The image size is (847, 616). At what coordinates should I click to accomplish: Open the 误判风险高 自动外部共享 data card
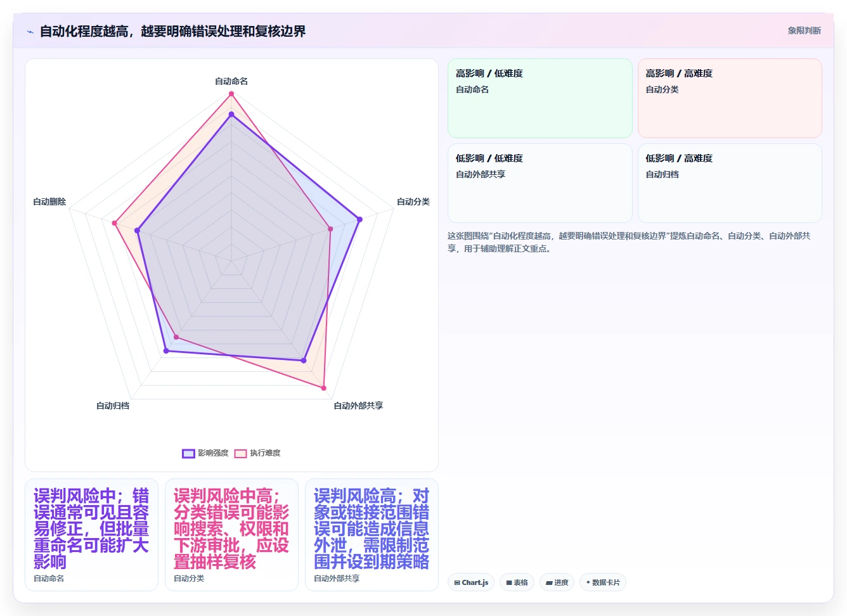[372, 535]
